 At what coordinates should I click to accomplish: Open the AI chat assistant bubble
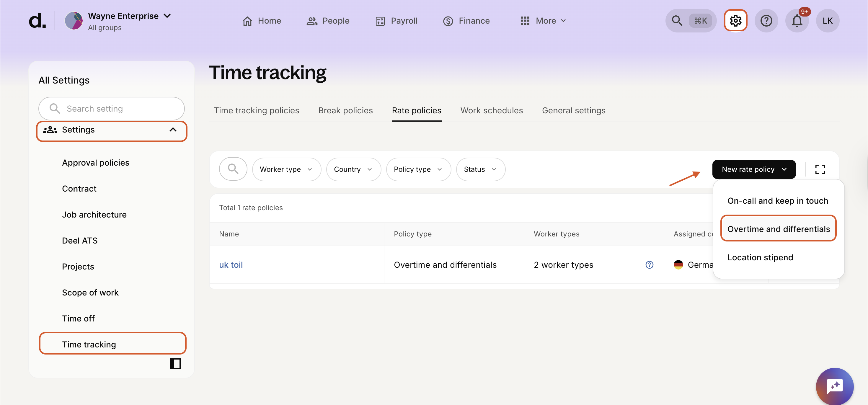coord(835,386)
